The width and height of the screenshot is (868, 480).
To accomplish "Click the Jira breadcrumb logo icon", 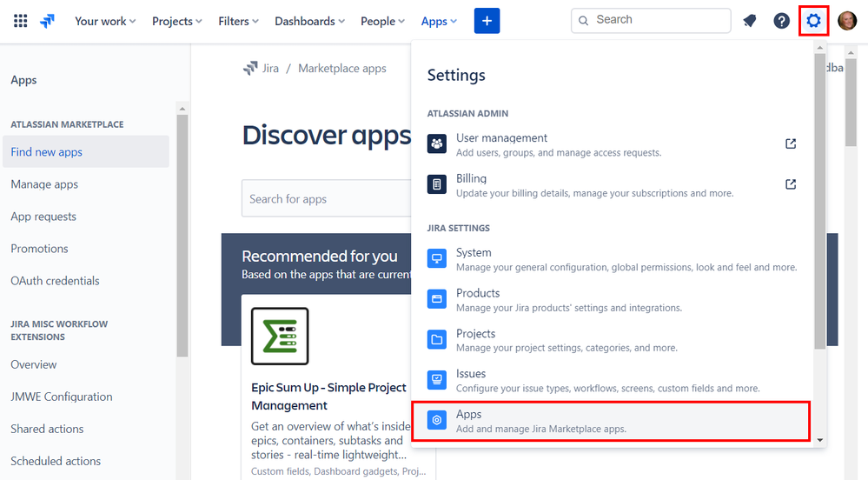I will click(250, 68).
